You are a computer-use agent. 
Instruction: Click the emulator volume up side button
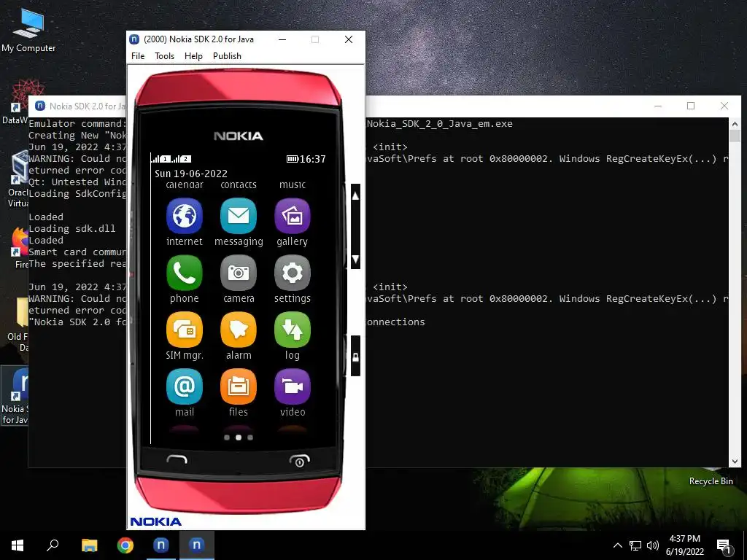[355, 195]
